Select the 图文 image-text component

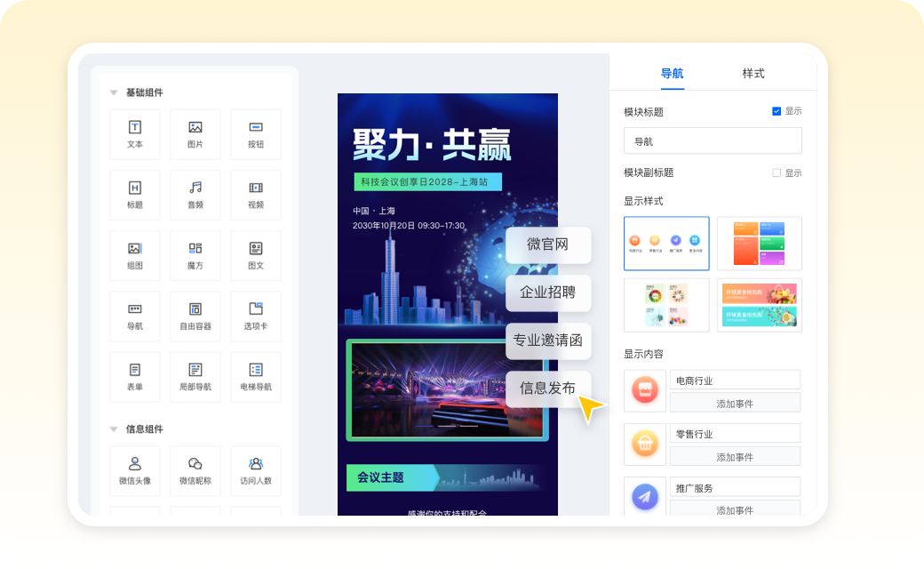coord(256,255)
